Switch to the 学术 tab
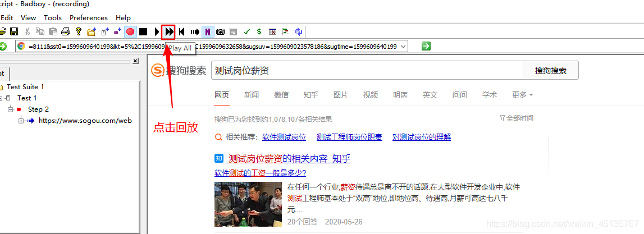 point(490,95)
